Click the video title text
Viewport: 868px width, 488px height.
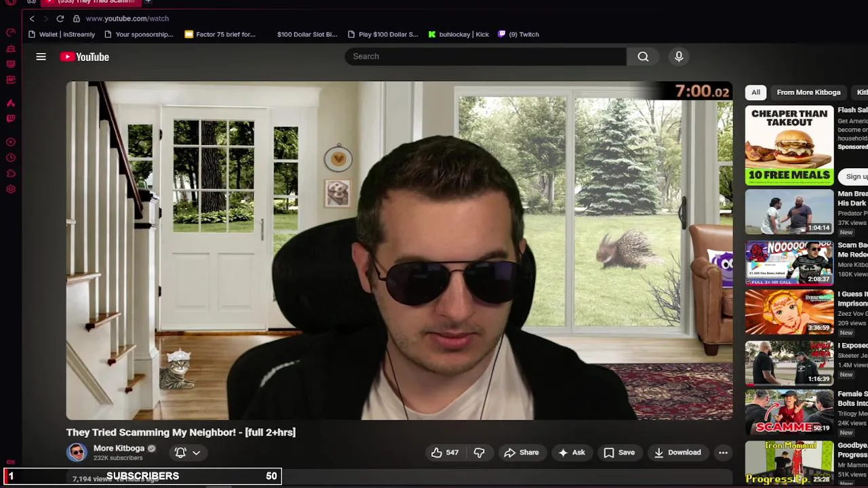(x=181, y=432)
